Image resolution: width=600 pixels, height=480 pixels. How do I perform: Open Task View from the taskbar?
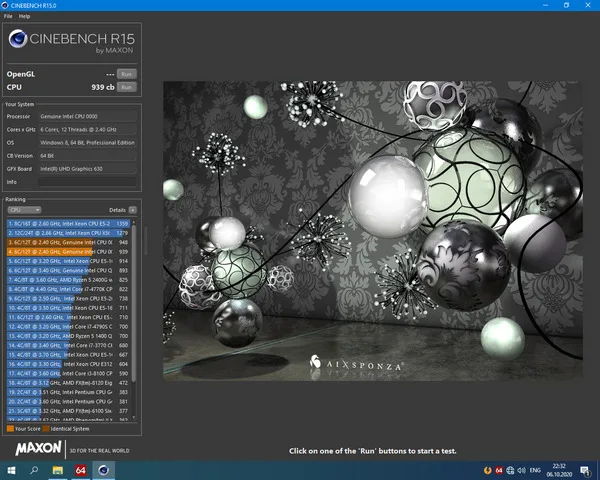tap(57, 470)
